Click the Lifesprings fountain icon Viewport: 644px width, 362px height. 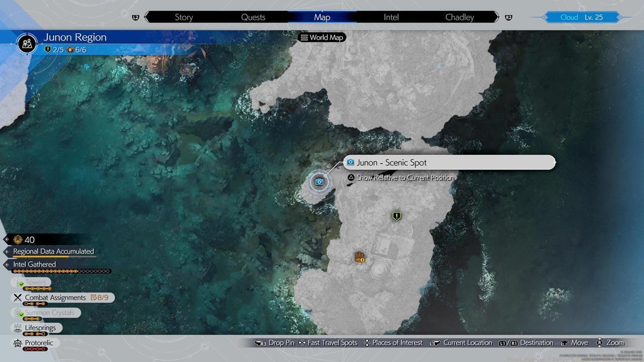[x=18, y=328]
